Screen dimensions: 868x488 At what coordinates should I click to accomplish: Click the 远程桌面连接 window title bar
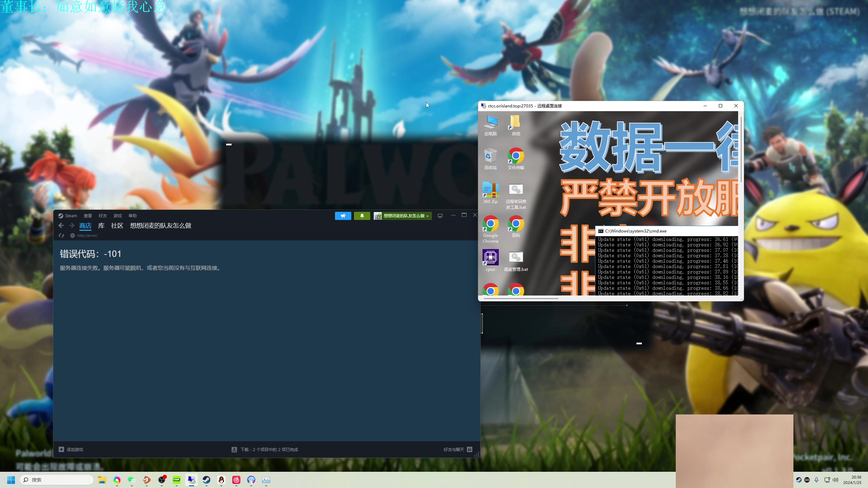coord(590,106)
